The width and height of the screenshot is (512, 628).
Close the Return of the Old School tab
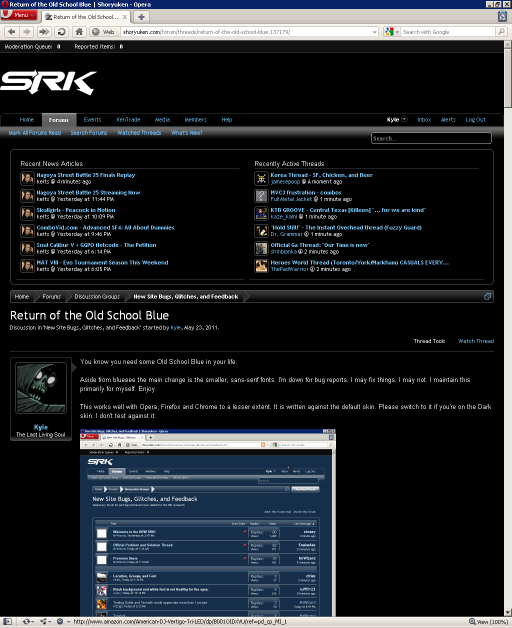pos(125,17)
